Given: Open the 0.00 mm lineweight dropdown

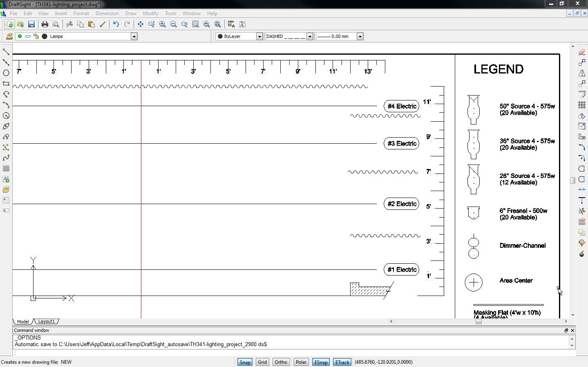Looking at the screenshot, I should (360, 36).
